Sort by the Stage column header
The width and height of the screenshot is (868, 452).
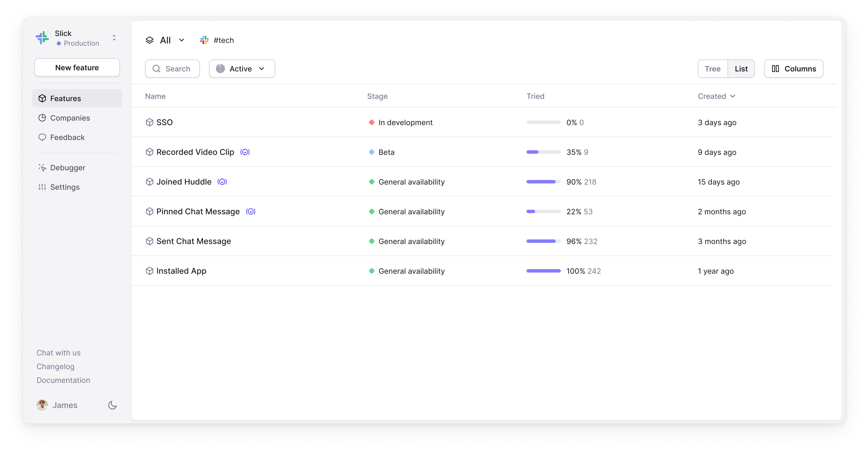377,96
